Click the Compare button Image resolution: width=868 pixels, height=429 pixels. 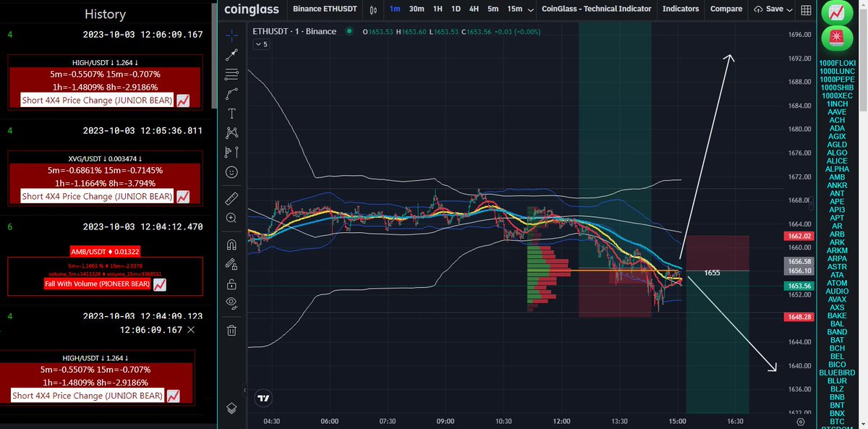[x=726, y=9]
